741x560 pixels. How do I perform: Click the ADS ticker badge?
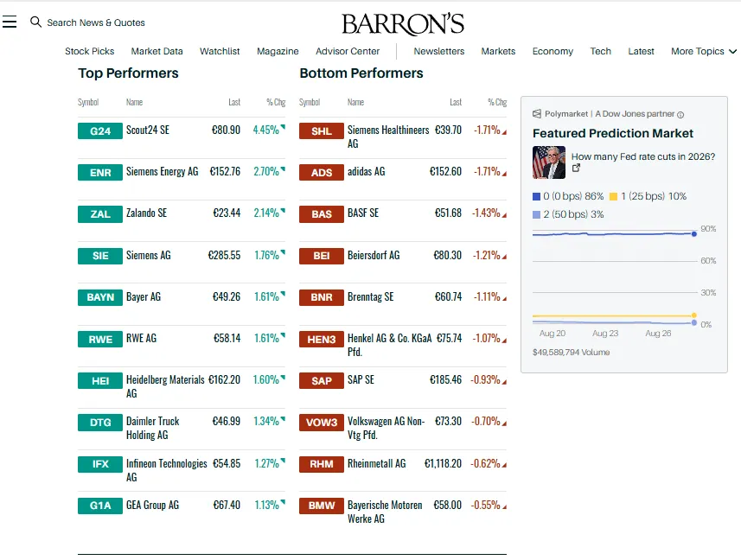tap(322, 172)
